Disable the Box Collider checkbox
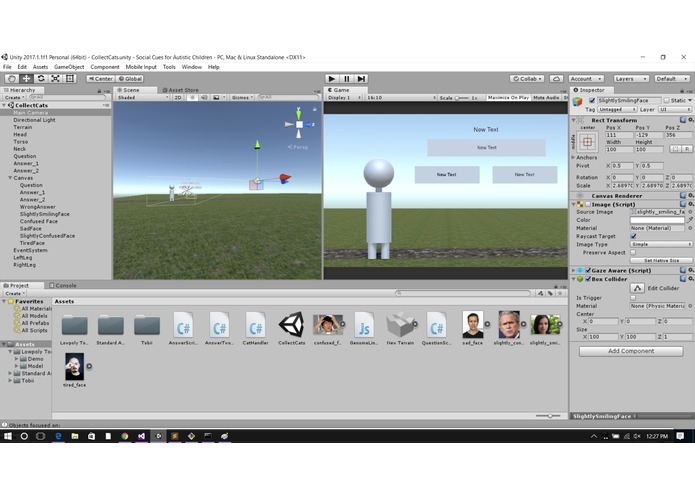The width and height of the screenshot is (695, 494). pyautogui.click(x=588, y=279)
